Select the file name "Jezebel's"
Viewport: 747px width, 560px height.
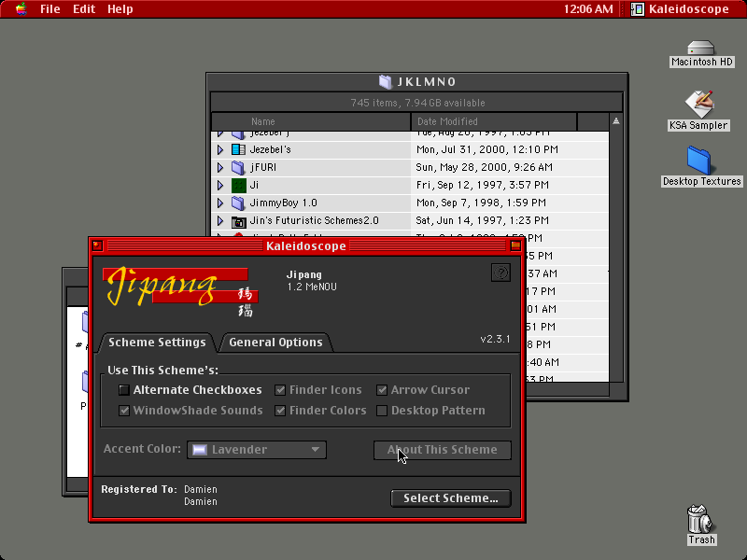[x=270, y=149]
